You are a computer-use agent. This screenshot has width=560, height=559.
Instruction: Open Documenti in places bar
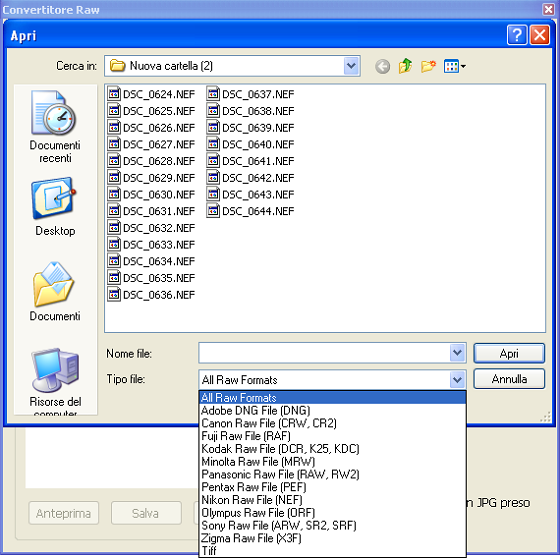(55, 292)
